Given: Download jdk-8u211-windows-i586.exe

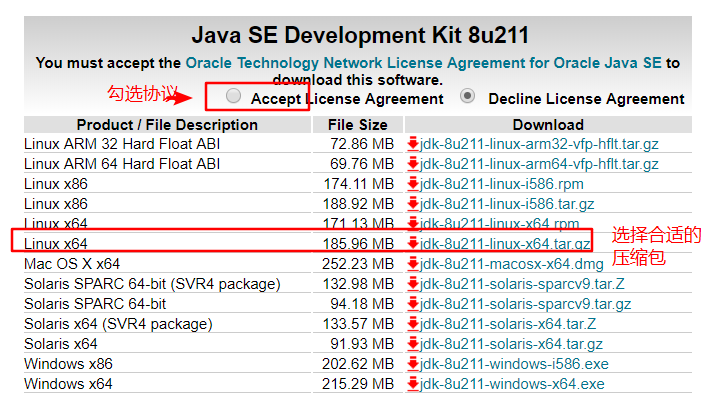Looking at the screenshot, I should [x=514, y=364].
